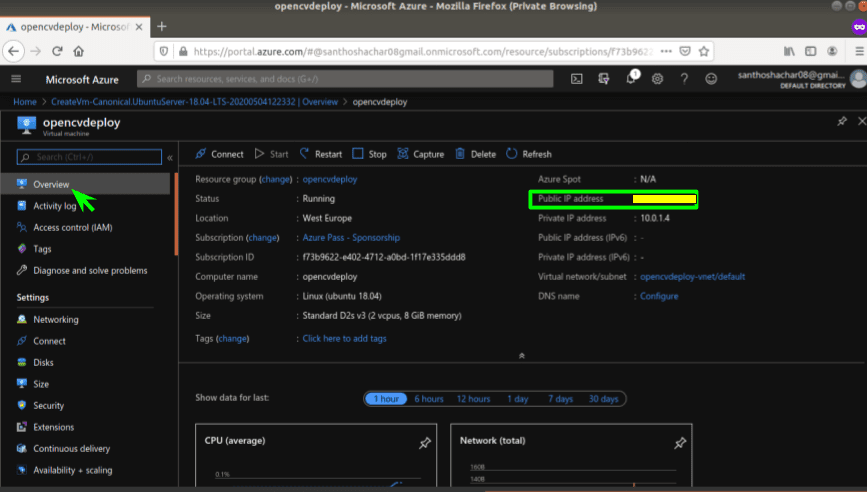Open a new browser tab

161,27
